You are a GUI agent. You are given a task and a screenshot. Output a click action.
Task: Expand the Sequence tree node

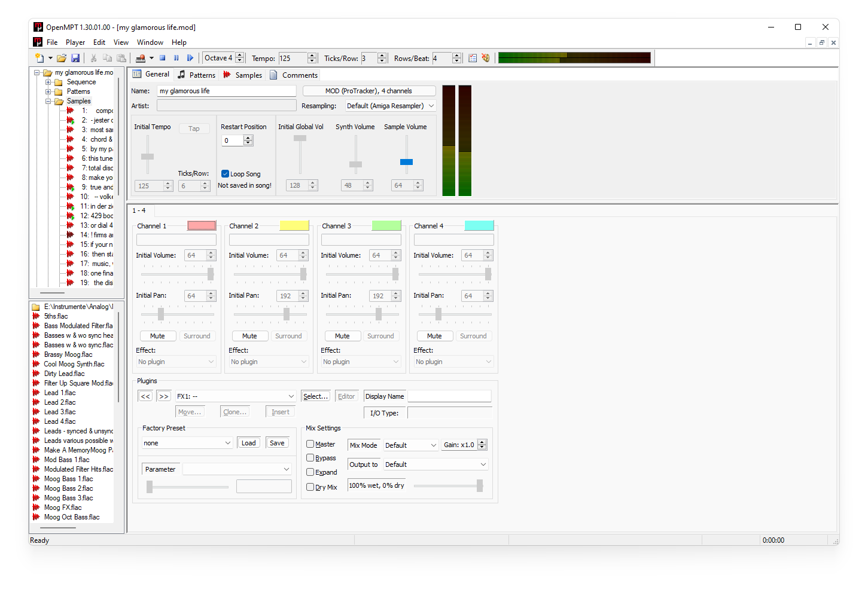[x=48, y=82]
